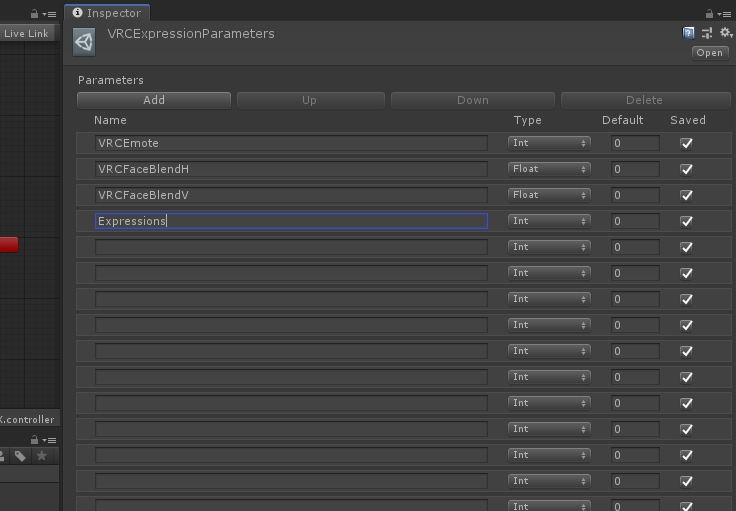Viewport: 736px width, 511px height.
Task: Uncheck Saved in empty row directly below Expressions
Action: click(686, 247)
